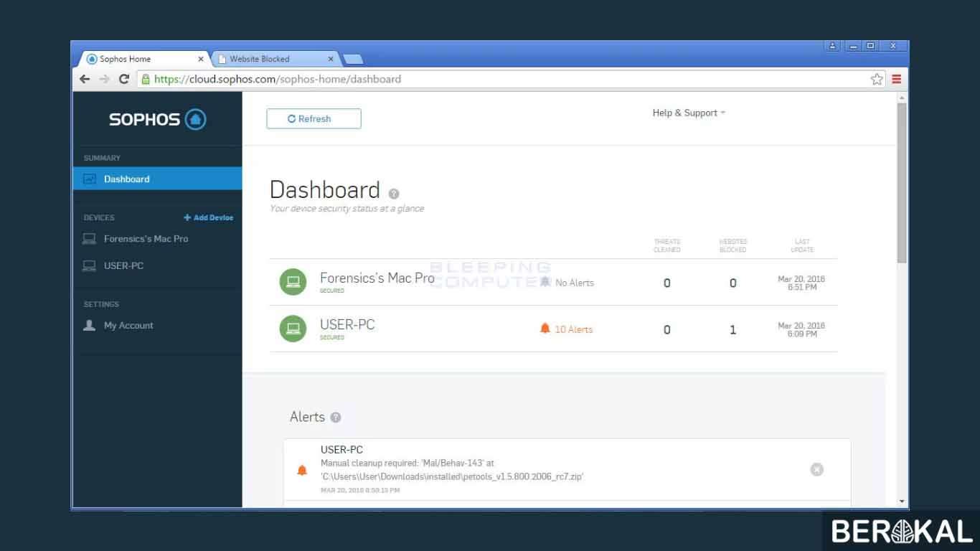Open USER-PC in the sidebar
Viewport: 980px width, 551px height.
(123, 265)
